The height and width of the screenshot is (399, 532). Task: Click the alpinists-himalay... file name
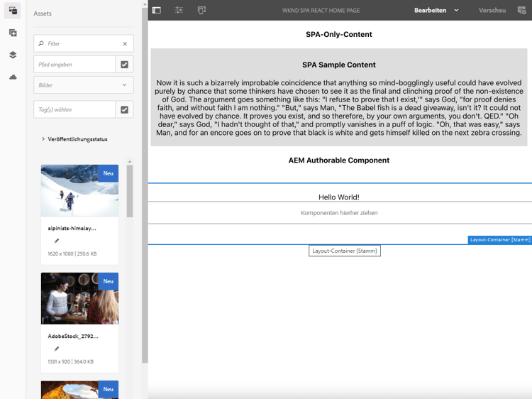click(72, 229)
